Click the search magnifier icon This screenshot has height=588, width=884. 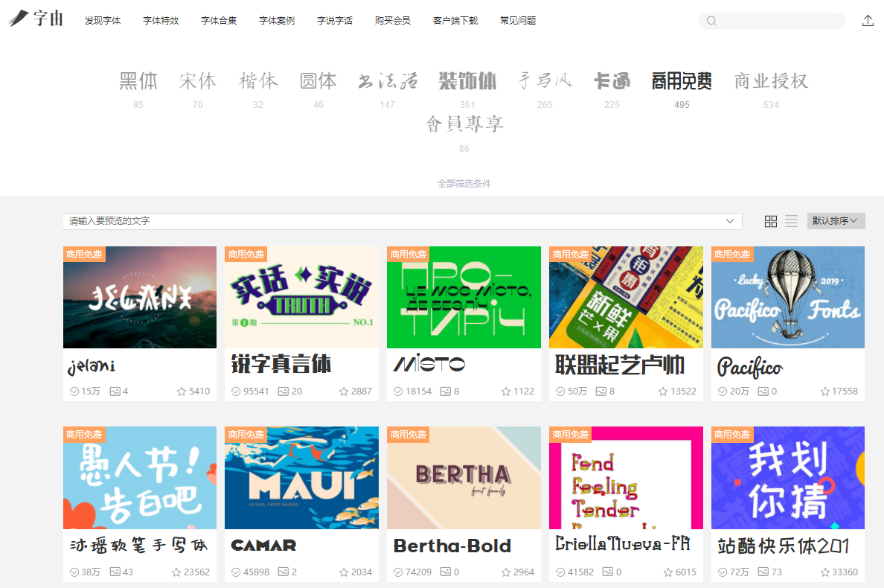pos(711,21)
